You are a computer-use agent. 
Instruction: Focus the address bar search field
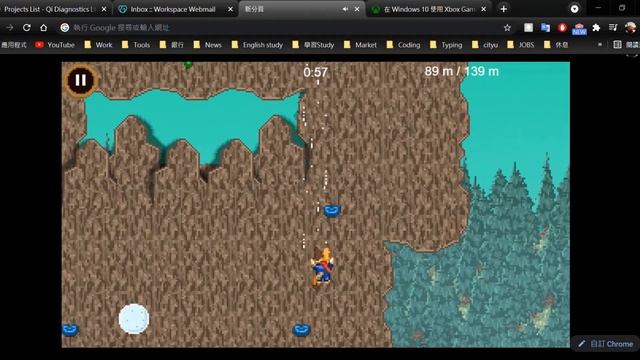[x=282, y=27]
